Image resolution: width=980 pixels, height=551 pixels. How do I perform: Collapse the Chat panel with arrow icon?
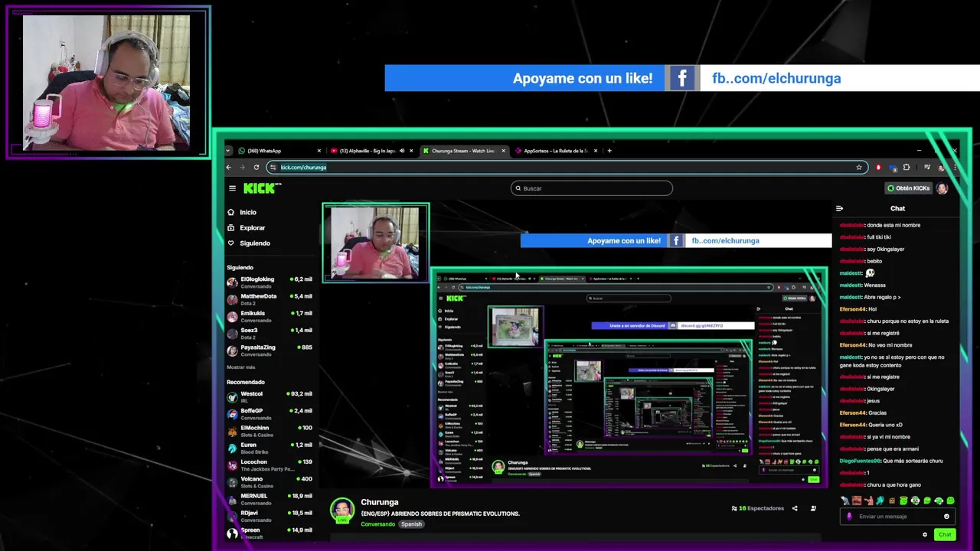(840, 208)
